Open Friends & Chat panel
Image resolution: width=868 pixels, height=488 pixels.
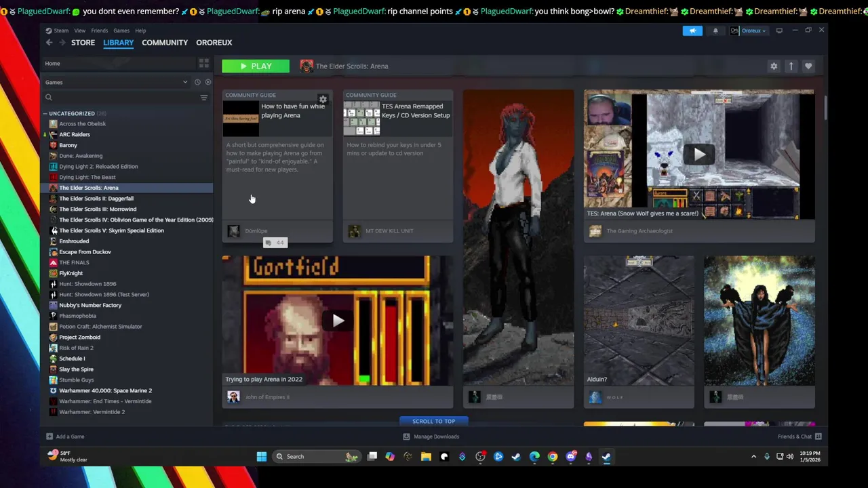[799, 436]
